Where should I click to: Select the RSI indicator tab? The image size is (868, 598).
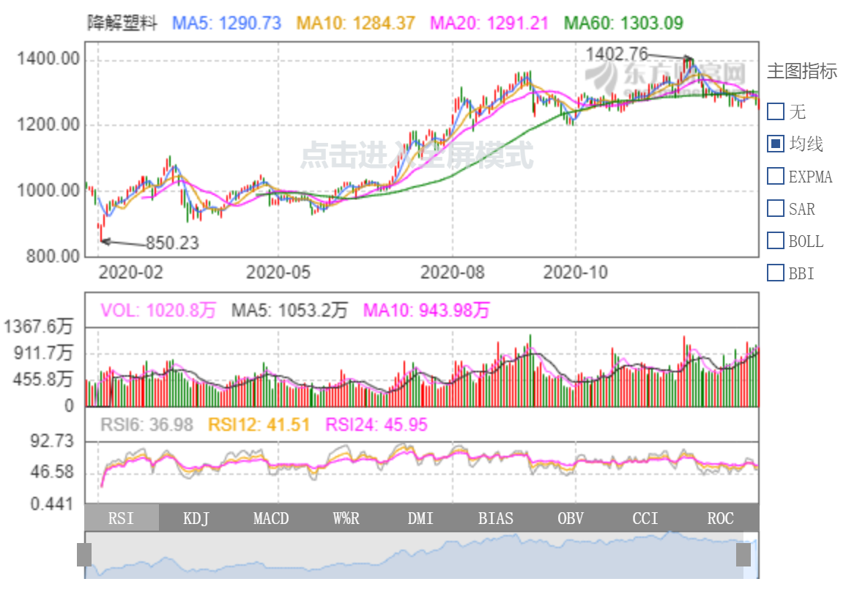[122, 518]
